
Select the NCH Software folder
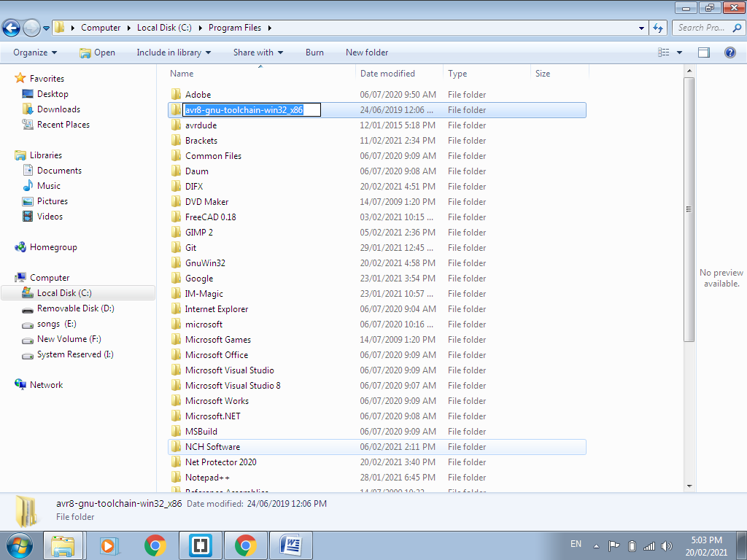coord(377,447)
